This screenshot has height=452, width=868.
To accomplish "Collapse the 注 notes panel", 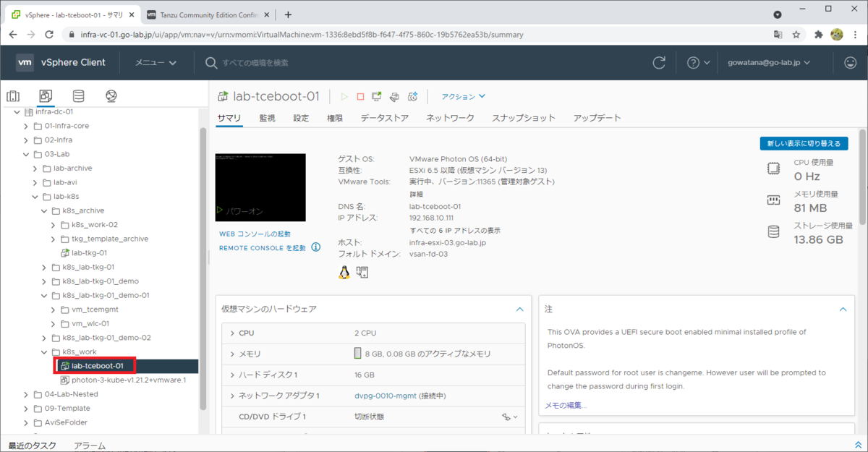I will click(x=843, y=309).
